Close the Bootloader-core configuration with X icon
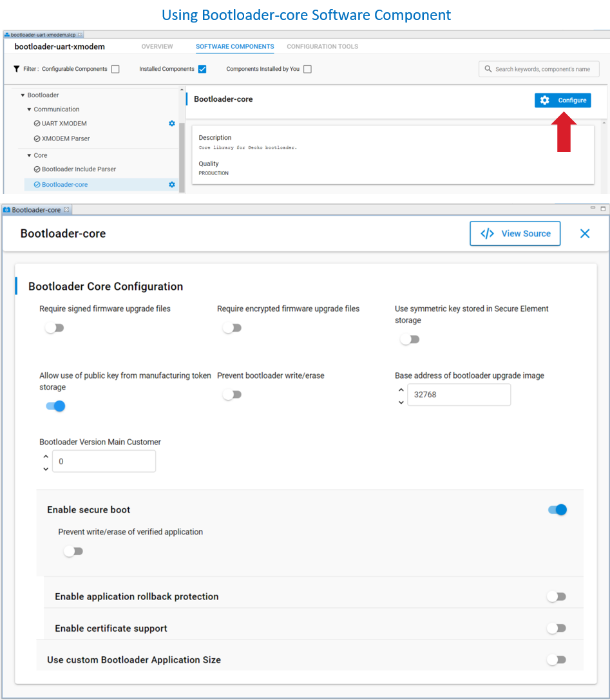The image size is (610, 700). [584, 234]
